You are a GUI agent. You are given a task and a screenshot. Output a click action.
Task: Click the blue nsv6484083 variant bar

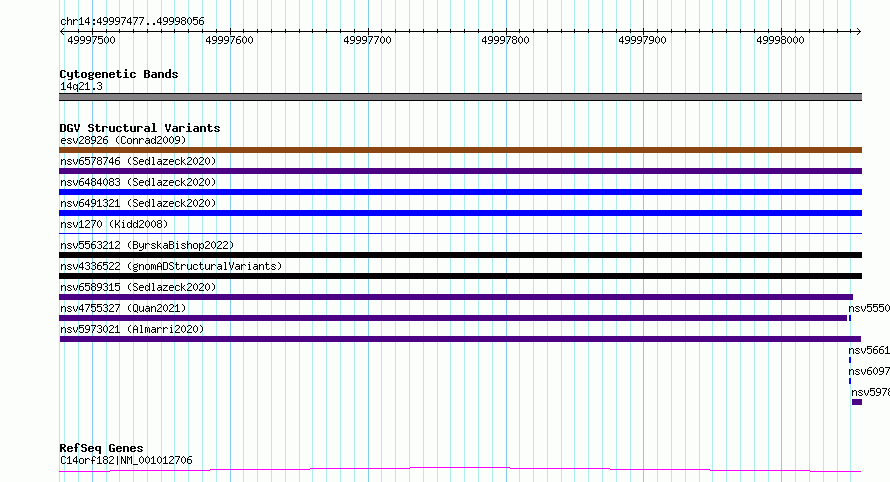[460, 192]
